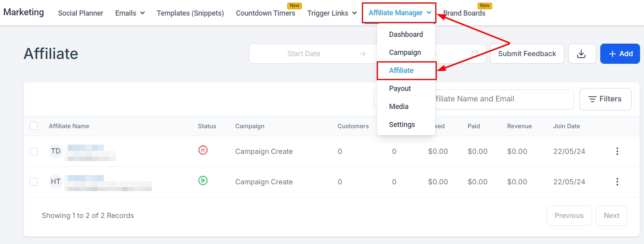Open three-dot actions menu for HT affiliate
644x244 pixels.
pos(617,181)
